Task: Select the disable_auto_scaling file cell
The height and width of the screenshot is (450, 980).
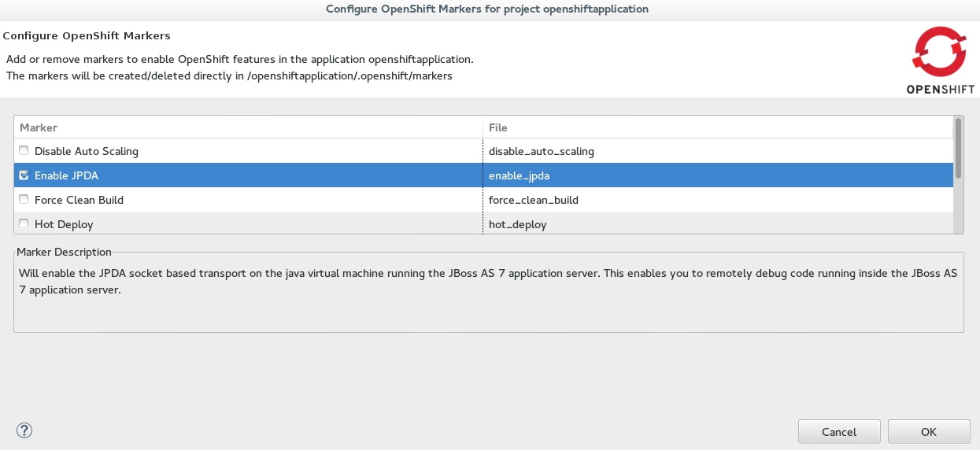Action: [x=542, y=151]
